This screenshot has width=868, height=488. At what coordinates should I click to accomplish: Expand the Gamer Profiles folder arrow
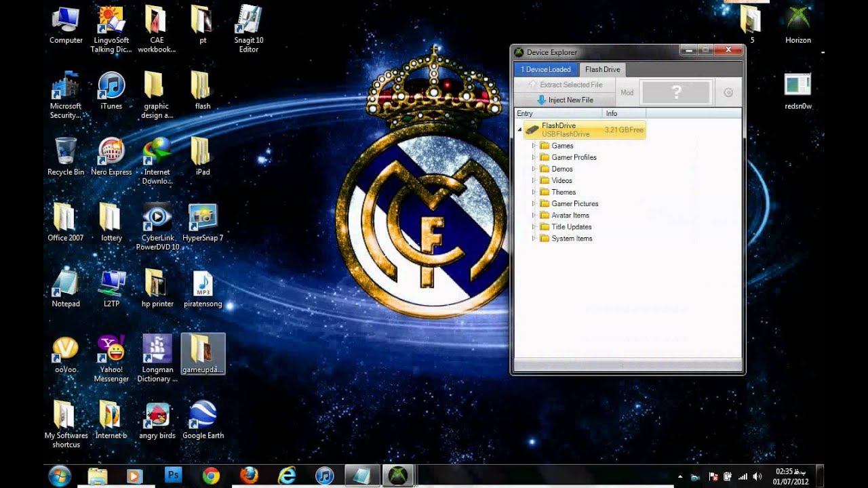534,157
